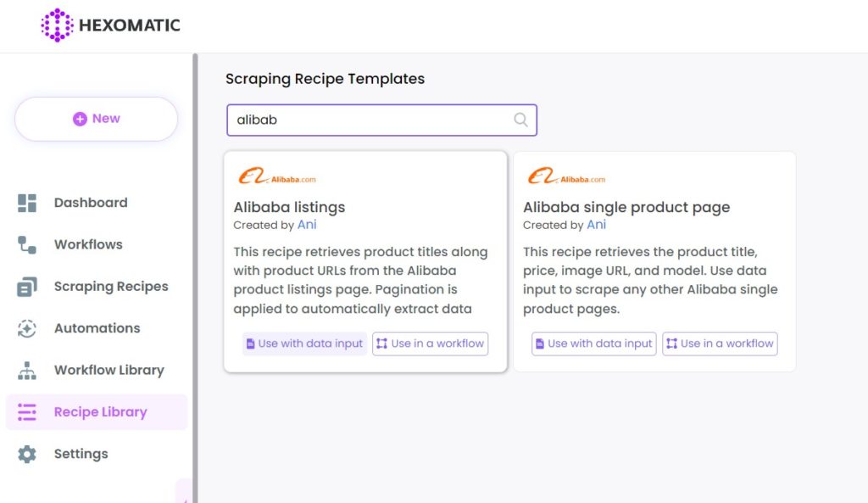Click the plus icon in New button
Screen dimensions: 868x503
pos(80,119)
